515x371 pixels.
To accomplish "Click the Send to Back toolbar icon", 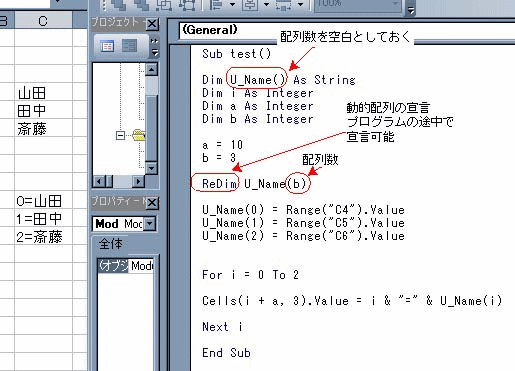I will (141, 5).
